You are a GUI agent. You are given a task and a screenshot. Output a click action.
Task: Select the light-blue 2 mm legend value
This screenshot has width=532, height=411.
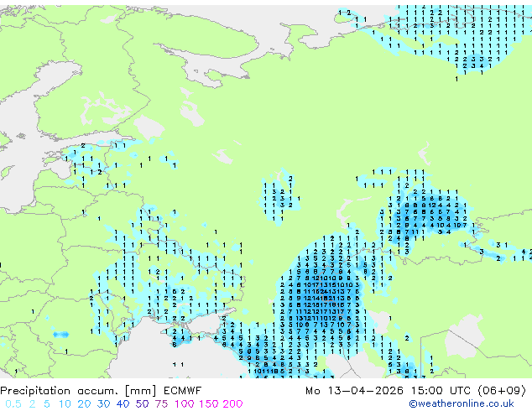32,404
